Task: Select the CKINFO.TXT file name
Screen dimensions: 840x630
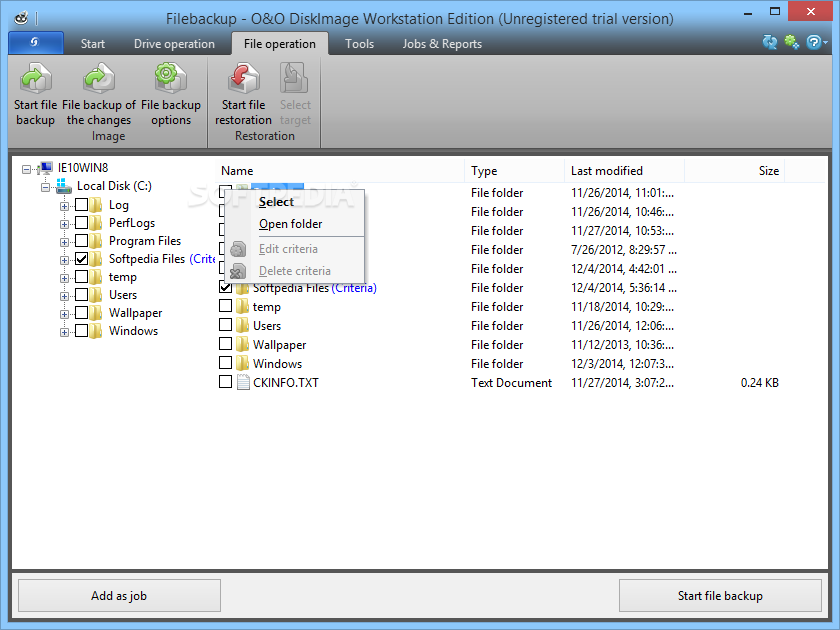Action: click(x=286, y=382)
